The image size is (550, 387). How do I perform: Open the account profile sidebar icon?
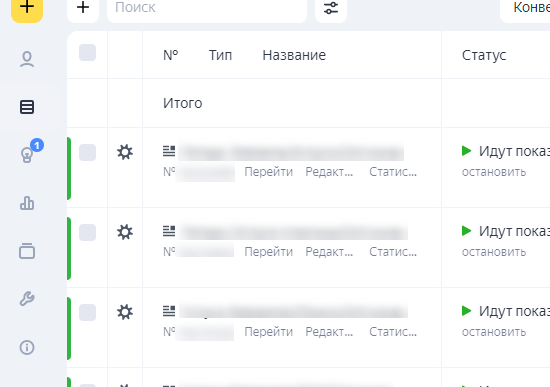(27, 59)
